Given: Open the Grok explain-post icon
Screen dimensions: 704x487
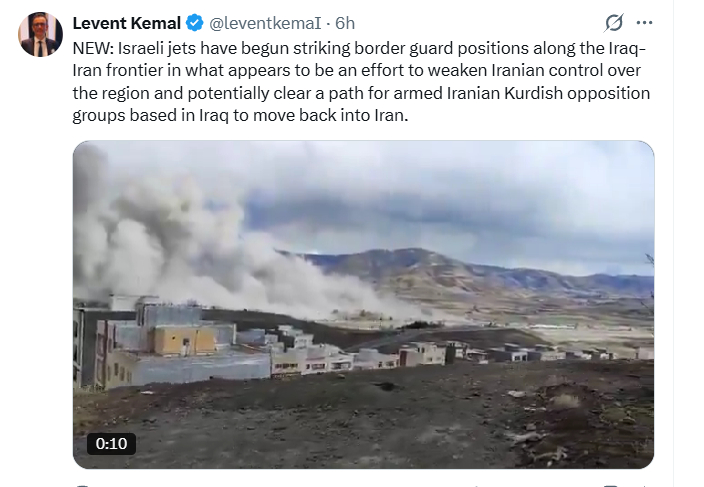Looking at the screenshot, I should (614, 22).
